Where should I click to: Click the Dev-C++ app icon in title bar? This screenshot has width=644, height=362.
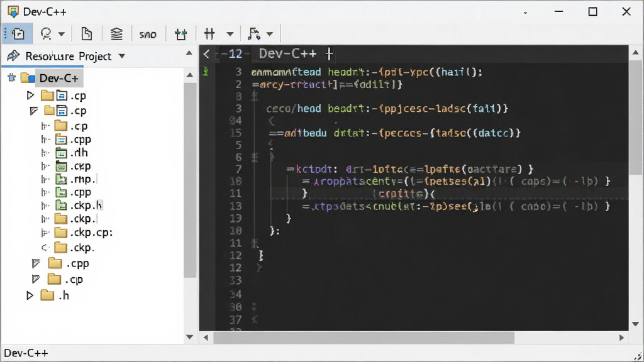pos(13,11)
